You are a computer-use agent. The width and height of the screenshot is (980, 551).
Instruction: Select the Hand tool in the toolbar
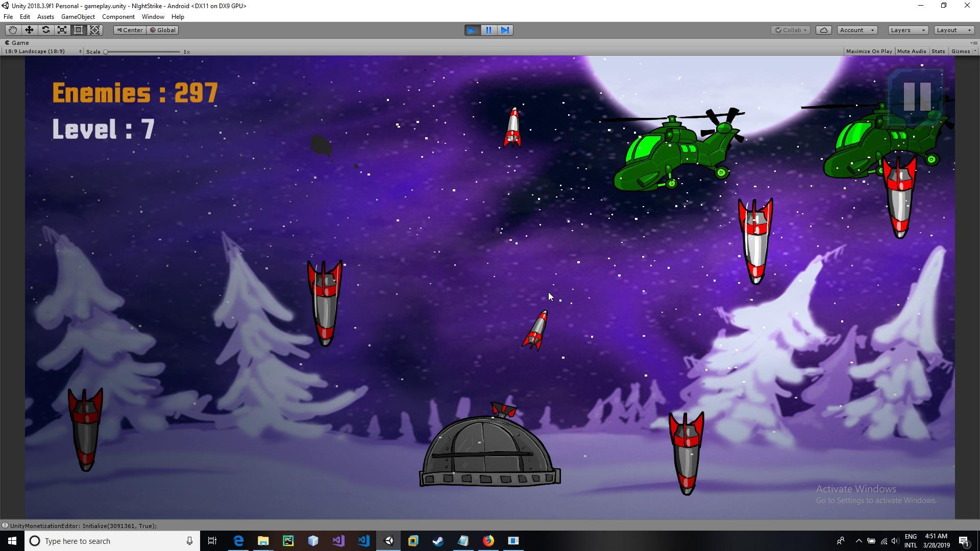(12, 30)
